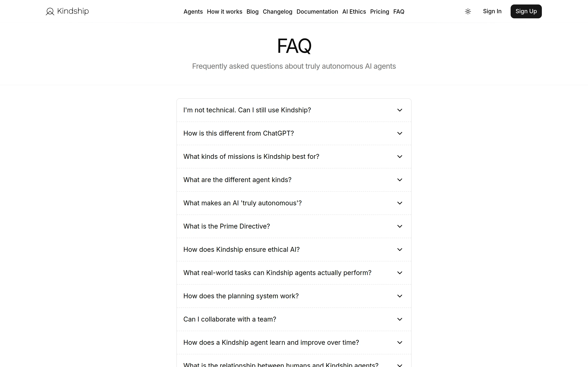The width and height of the screenshot is (588, 367).
Task: Expand the ChatGPT difference question chevron
Action: click(x=399, y=134)
